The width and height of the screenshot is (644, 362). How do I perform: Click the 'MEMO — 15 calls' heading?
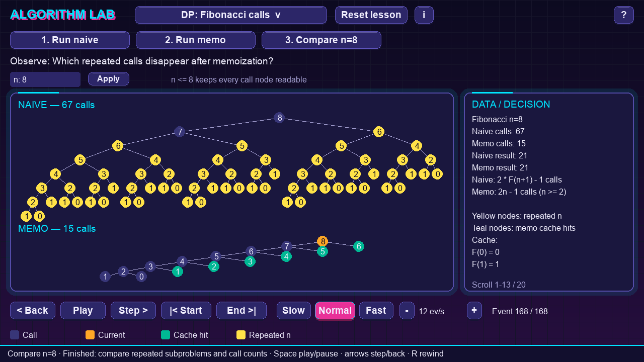point(57,229)
